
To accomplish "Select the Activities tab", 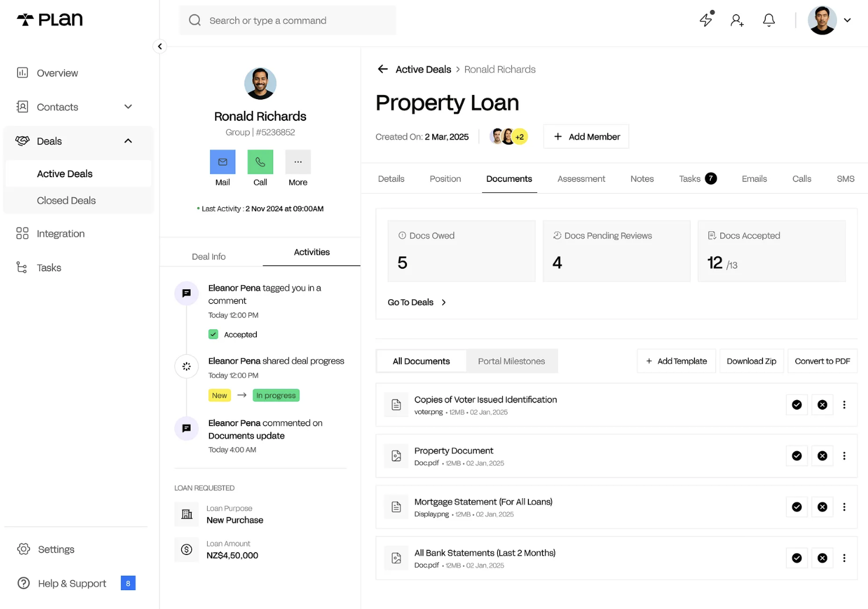I will point(311,252).
